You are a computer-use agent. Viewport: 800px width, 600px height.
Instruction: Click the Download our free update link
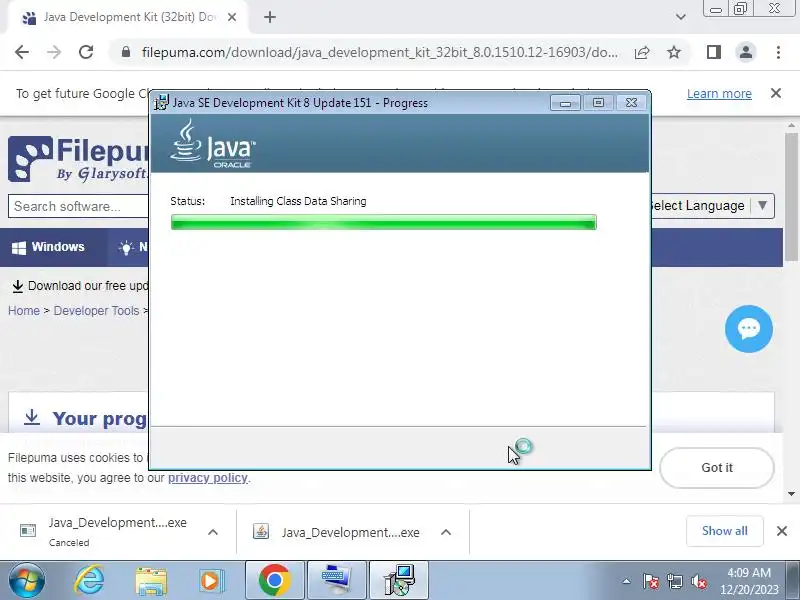tap(80, 286)
